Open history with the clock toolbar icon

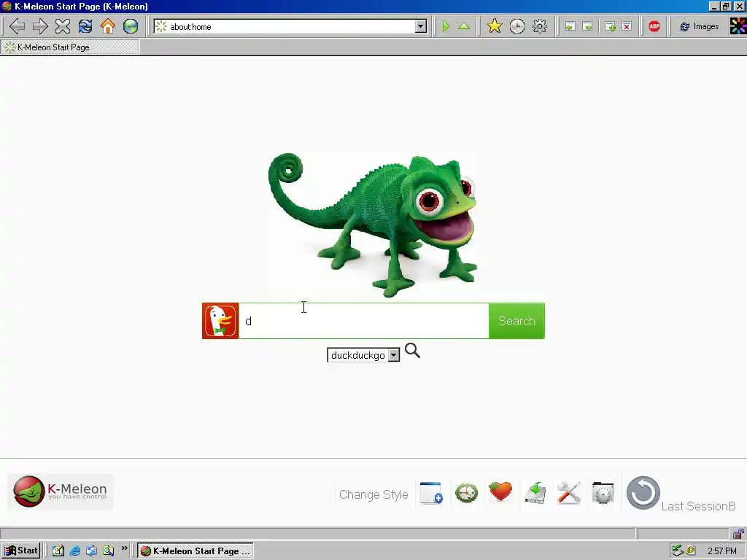click(517, 26)
